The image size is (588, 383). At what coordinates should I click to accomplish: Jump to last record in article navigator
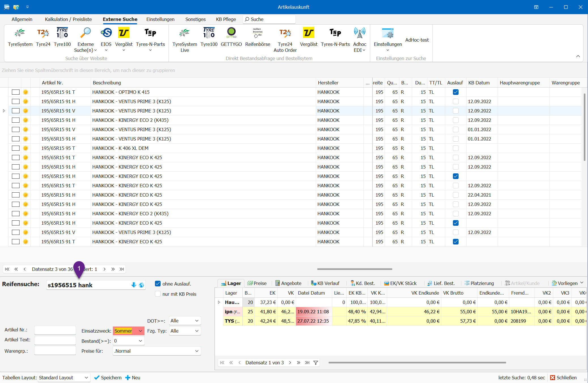point(122,269)
